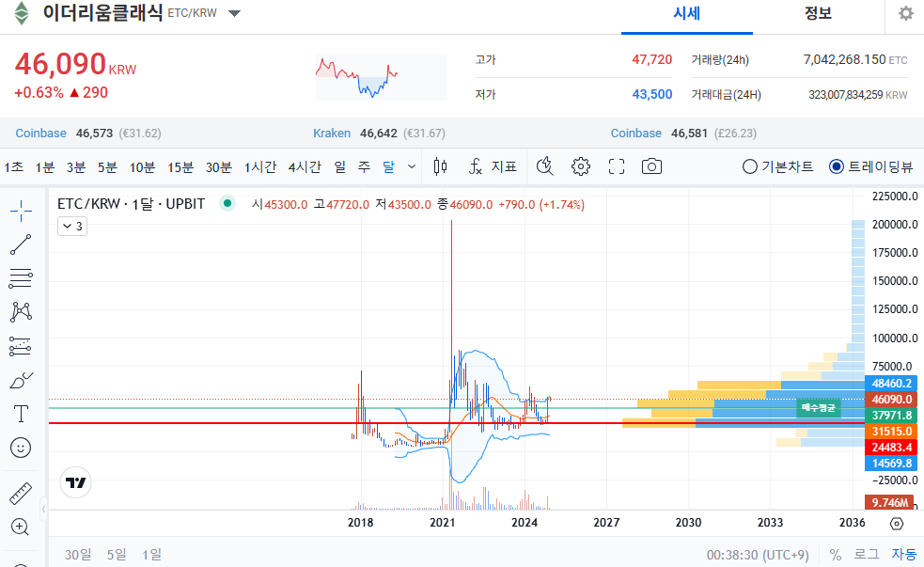Open the price scale settings hexagon icon
Viewport: 924px width, 567px height.
click(x=897, y=524)
